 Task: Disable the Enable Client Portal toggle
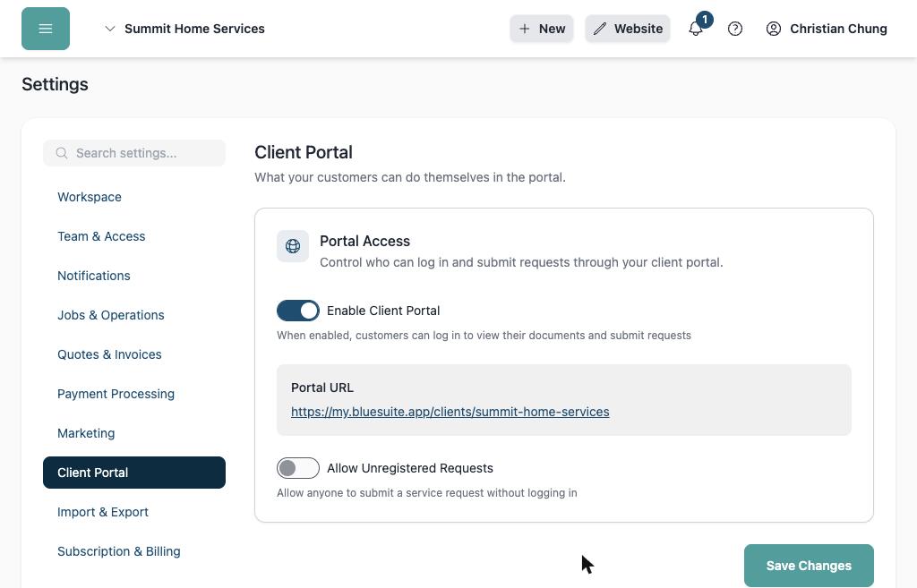298,311
